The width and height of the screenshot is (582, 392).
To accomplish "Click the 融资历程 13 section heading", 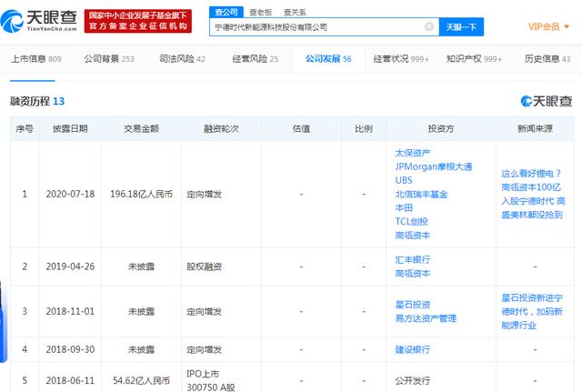I will coord(37,101).
